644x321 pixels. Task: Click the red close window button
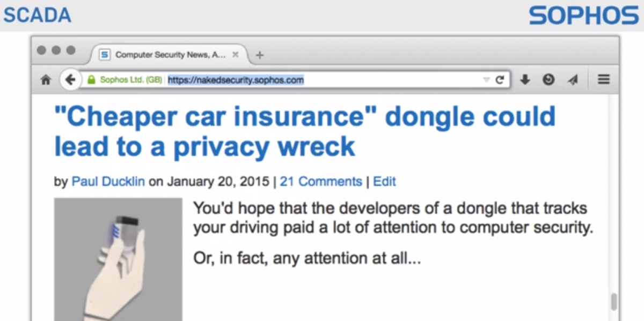click(42, 50)
